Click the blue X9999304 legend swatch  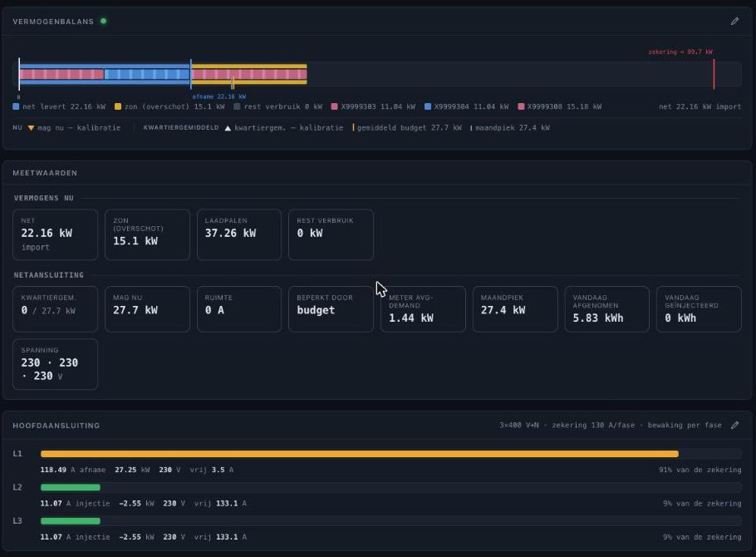click(428, 106)
